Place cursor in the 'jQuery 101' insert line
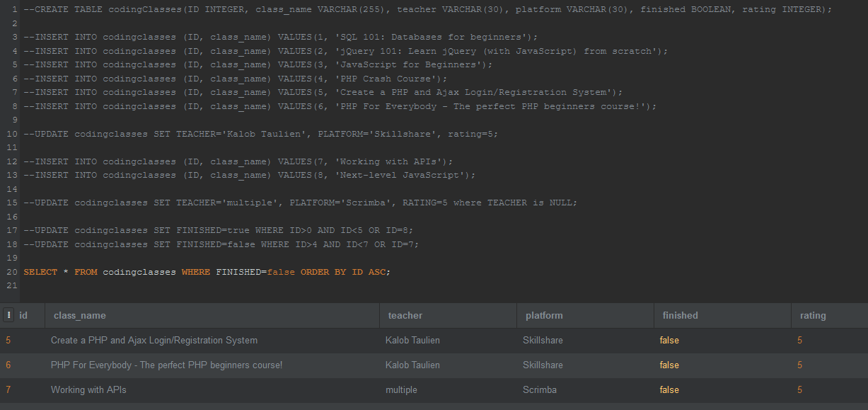868x410 pixels. [346, 51]
